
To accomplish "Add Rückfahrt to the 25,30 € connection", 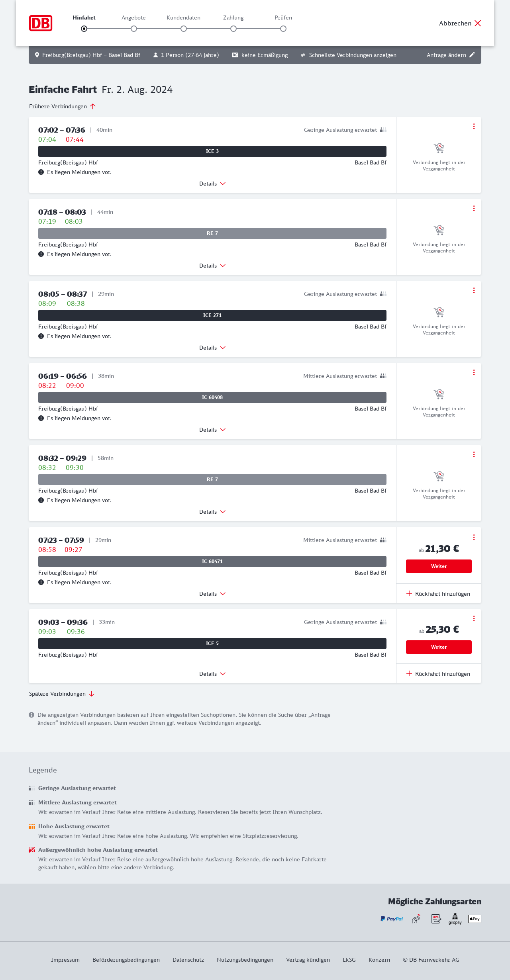I will 438,674.
